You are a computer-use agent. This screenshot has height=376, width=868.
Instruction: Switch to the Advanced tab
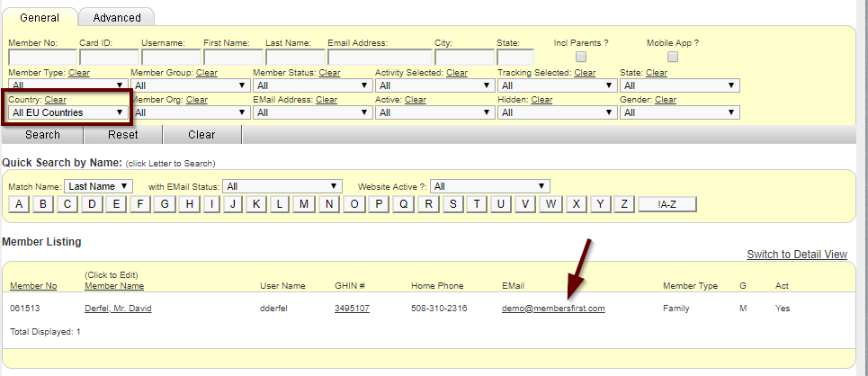pos(116,17)
